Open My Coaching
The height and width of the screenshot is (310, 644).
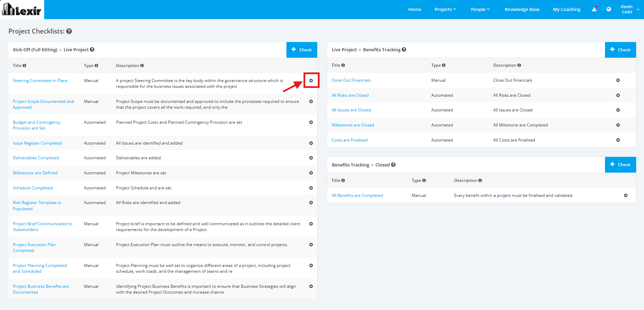click(567, 9)
